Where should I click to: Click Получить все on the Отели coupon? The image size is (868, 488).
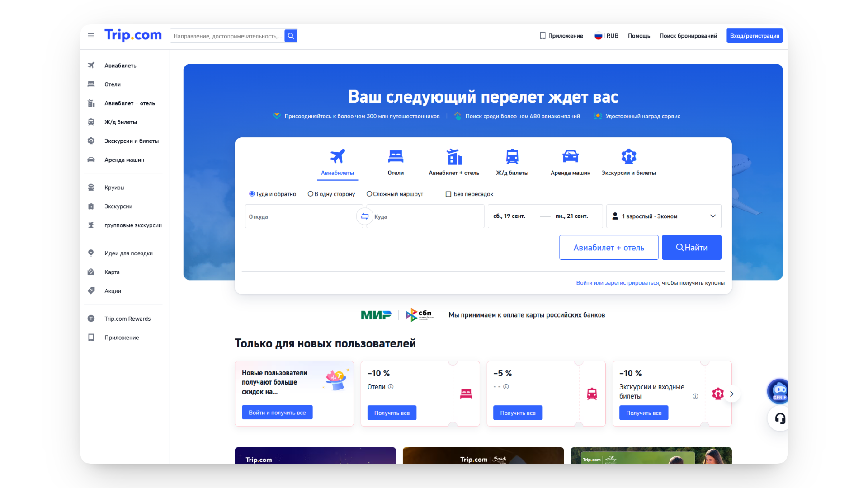pyautogui.click(x=392, y=413)
